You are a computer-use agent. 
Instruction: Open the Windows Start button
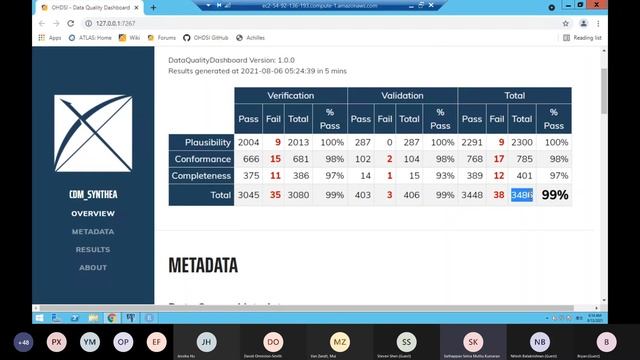39,318
